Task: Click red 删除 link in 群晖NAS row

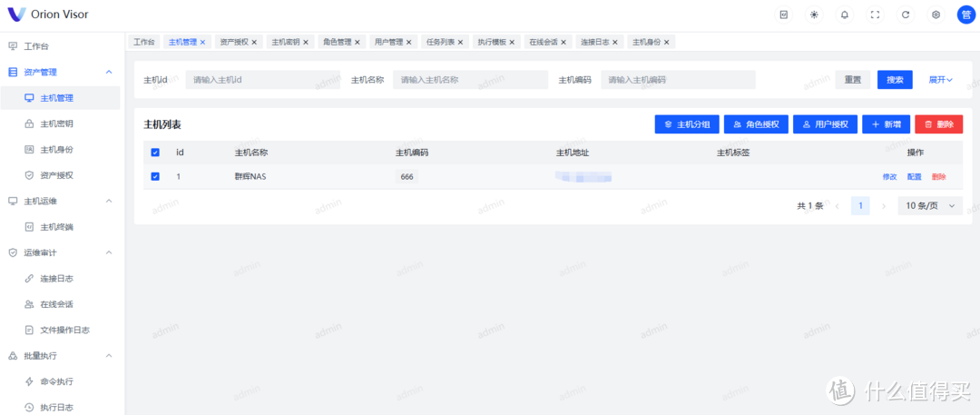Action: 939,176
